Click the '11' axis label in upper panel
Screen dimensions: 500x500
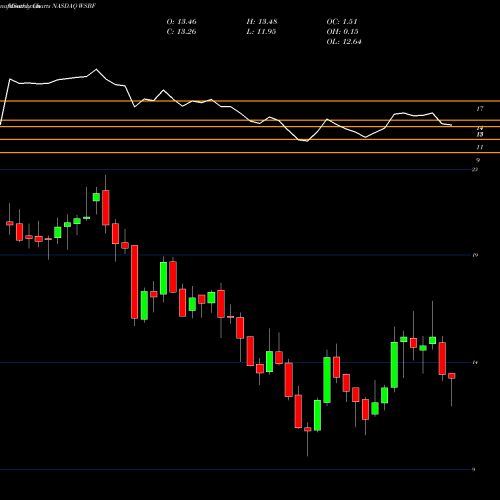pos(480,147)
